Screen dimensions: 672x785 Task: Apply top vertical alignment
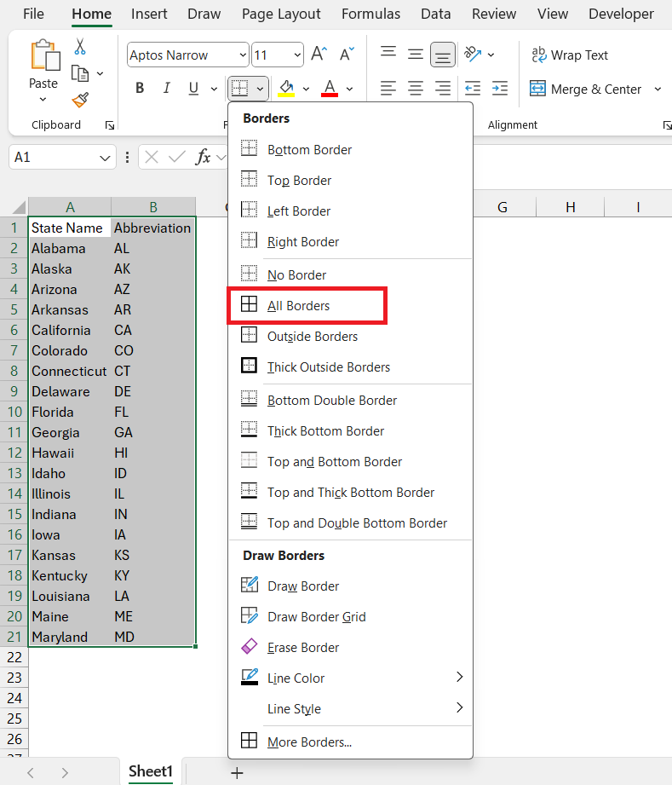(x=388, y=54)
